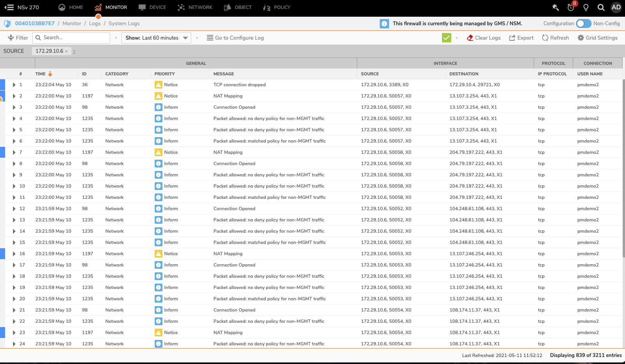Expand log row 1 TCP connection dropped
The height and width of the screenshot is (364, 625).
click(14, 85)
